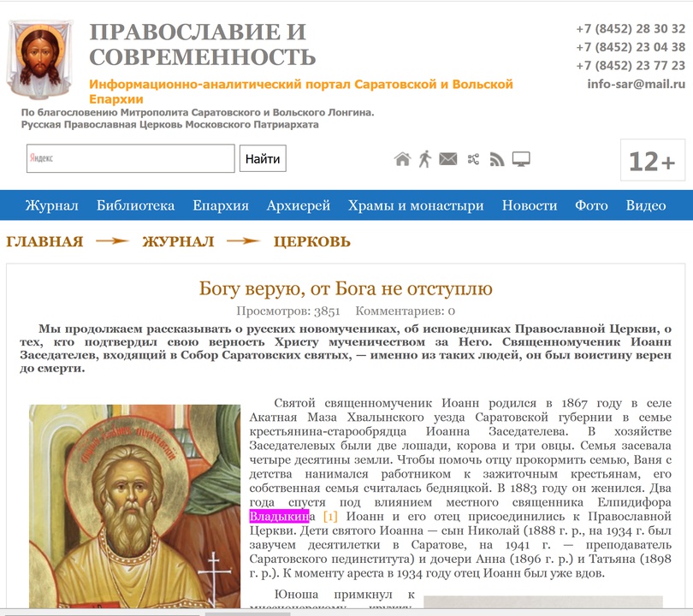Select Фото in the navigation bar
Image resolution: width=693 pixels, height=616 pixels.
pyautogui.click(x=591, y=205)
